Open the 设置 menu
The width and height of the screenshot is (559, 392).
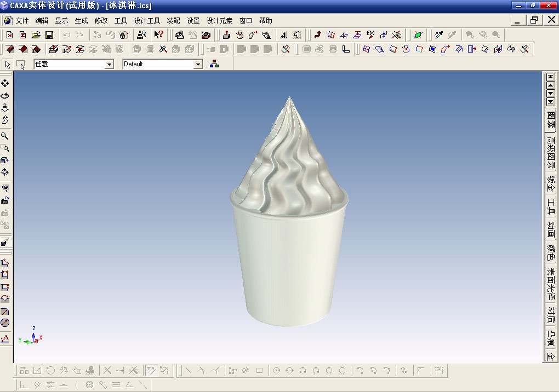point(193,21)
